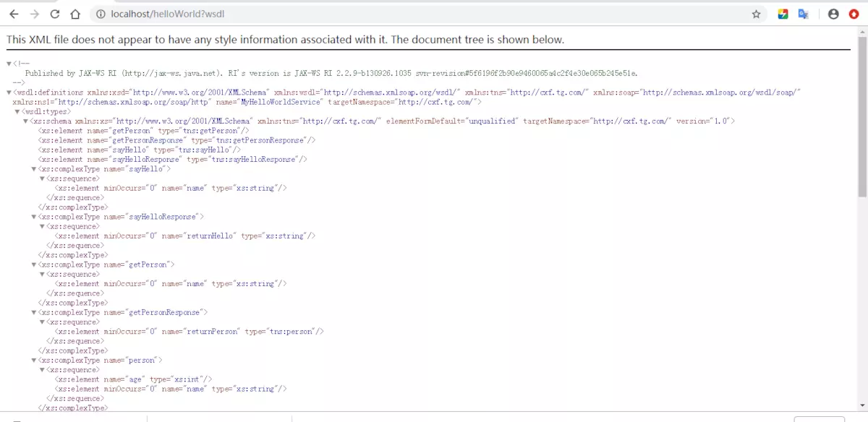Go to the browser home page
This screenshot has width=868, height=422.
point(75,14)
